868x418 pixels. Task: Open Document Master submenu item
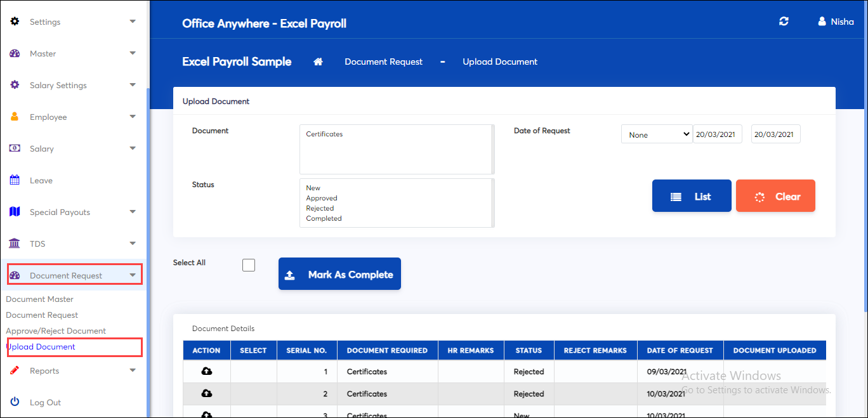(x=40, y=299)
